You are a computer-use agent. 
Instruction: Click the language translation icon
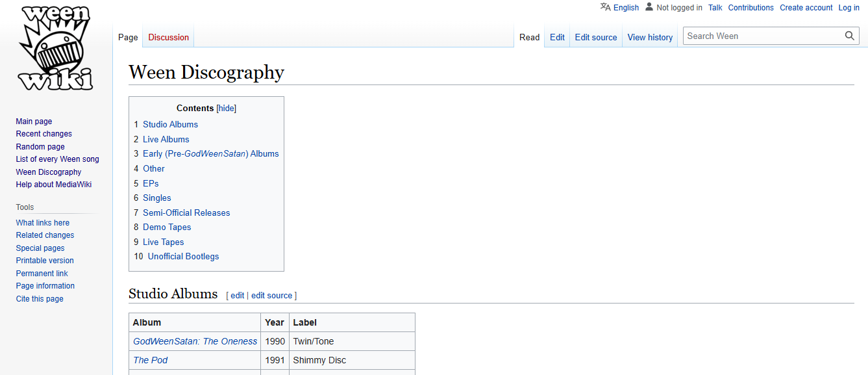coord(605,7)
